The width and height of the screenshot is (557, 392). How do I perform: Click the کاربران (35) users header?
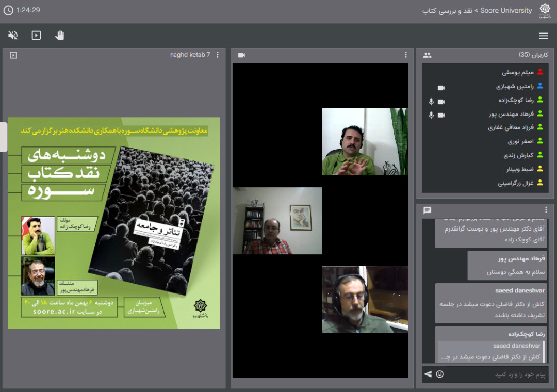tap(533, 55)
